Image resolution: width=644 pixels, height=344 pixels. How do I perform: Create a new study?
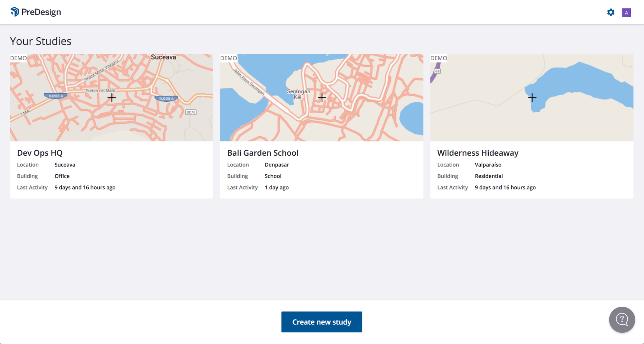[x=322, y=322]
